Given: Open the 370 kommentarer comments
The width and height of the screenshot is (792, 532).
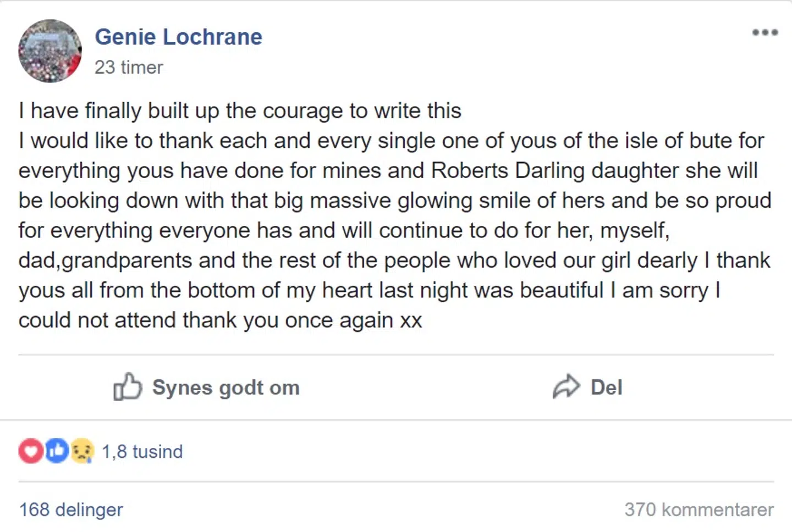Looking at the screenshot, I should click(698, 509).
